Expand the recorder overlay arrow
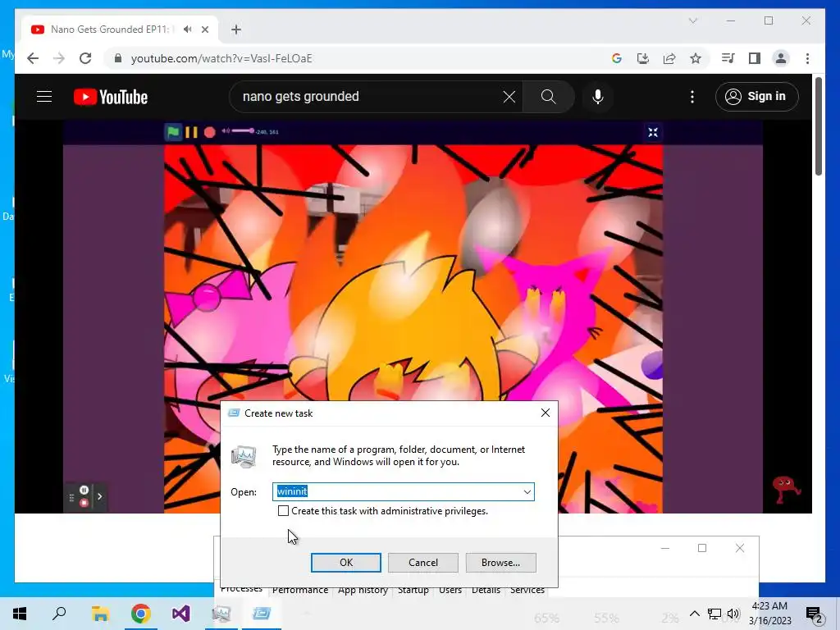 point(99,496)
